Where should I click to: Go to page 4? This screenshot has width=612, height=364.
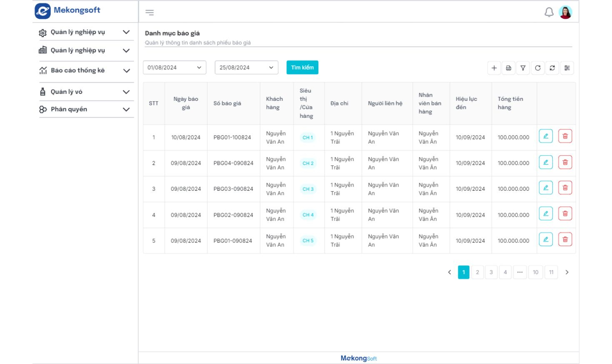point(505,272)
